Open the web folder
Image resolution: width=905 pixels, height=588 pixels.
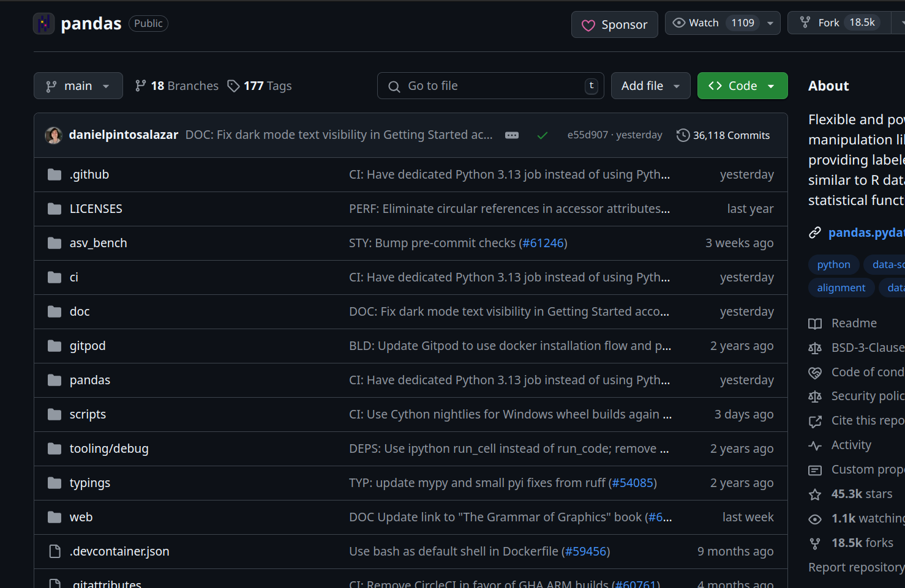[81, 517]
